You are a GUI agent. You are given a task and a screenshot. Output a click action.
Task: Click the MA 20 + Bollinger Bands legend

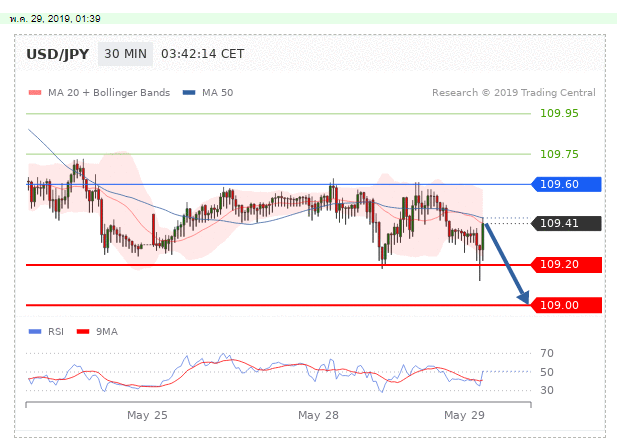point(109,93)
